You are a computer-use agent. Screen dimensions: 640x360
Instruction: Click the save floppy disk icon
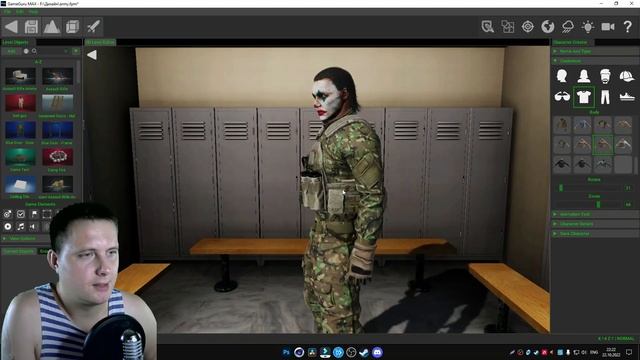(x=31, y=27)
